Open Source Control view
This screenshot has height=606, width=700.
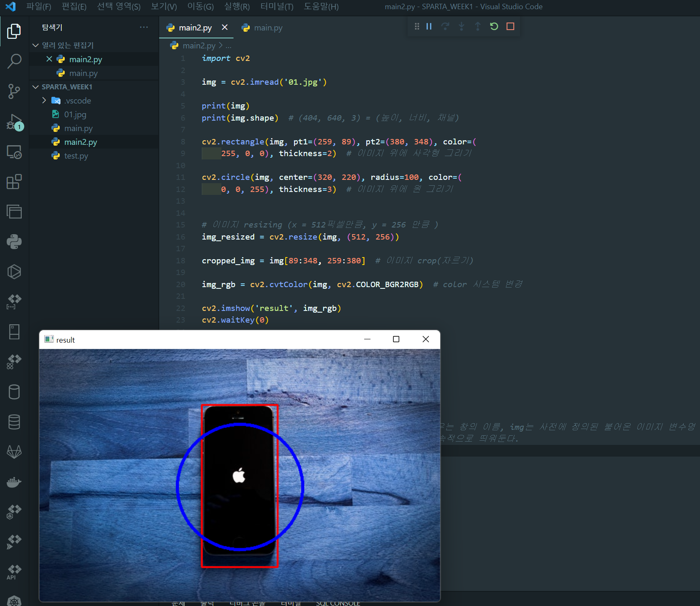point(14,91)
